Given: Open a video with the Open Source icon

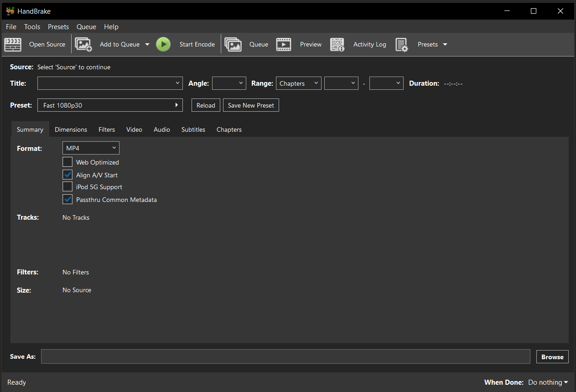Looking at the screenshot, I should pyautogui.click(x=12, y=44).
